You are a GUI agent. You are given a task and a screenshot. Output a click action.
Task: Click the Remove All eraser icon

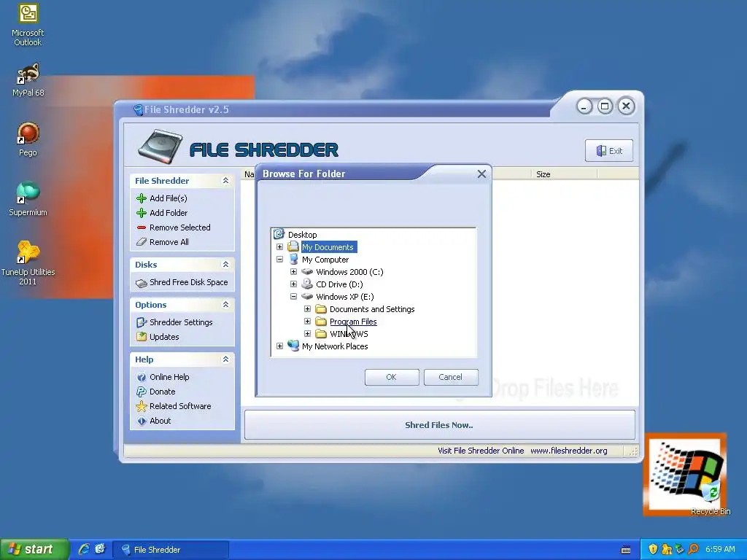141,242
